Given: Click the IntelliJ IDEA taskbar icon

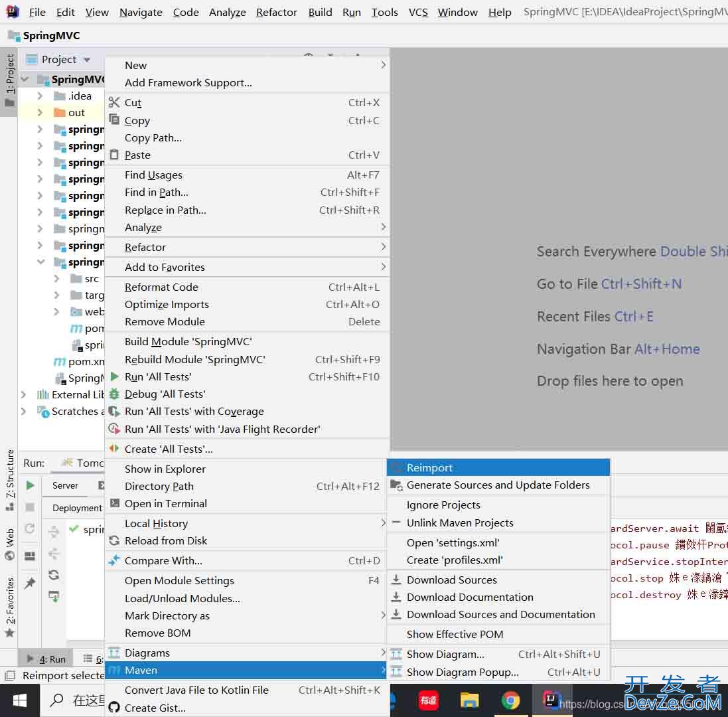Looking at the screenshot, I should pos(551,700).
